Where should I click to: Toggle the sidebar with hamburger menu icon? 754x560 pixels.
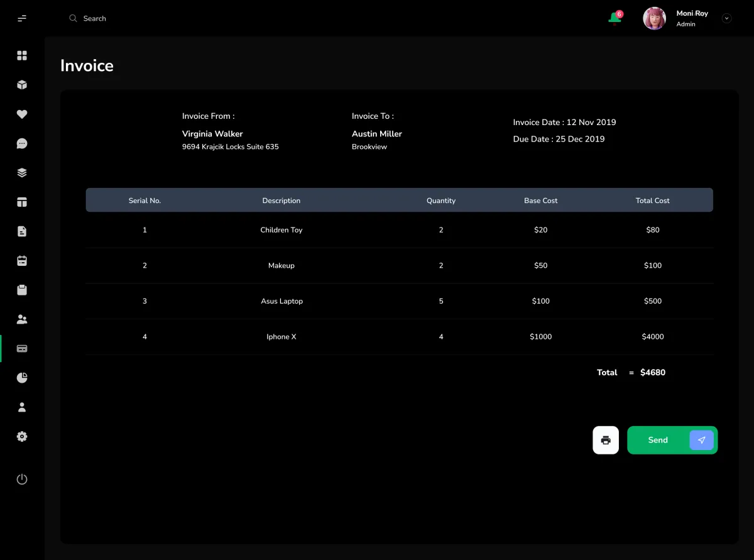pos(22,18)
